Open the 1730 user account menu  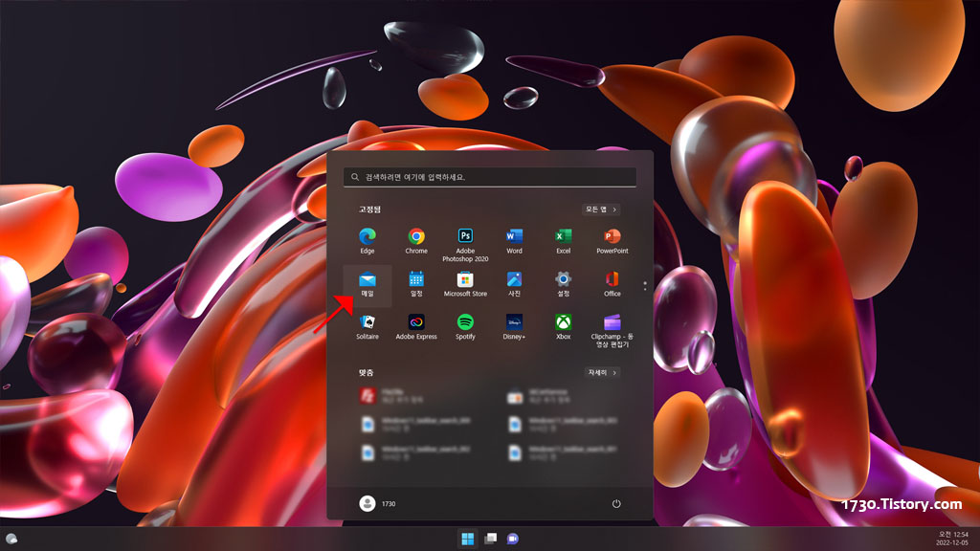(377, 503)
